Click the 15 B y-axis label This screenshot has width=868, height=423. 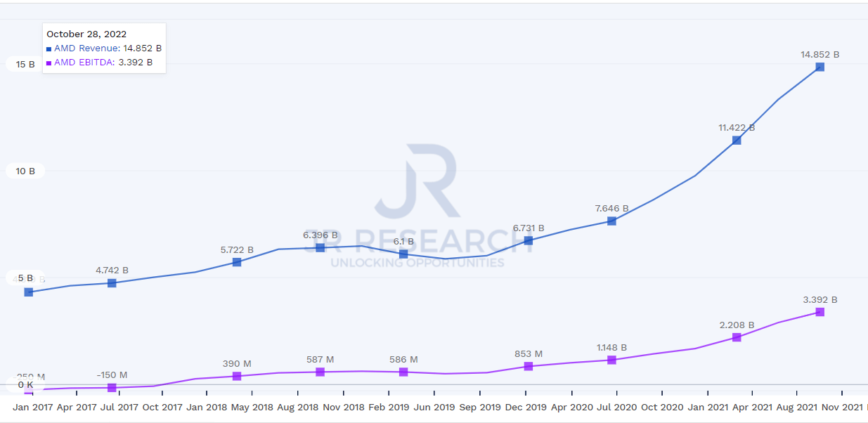pyautogui.click(x=25, y=64)
